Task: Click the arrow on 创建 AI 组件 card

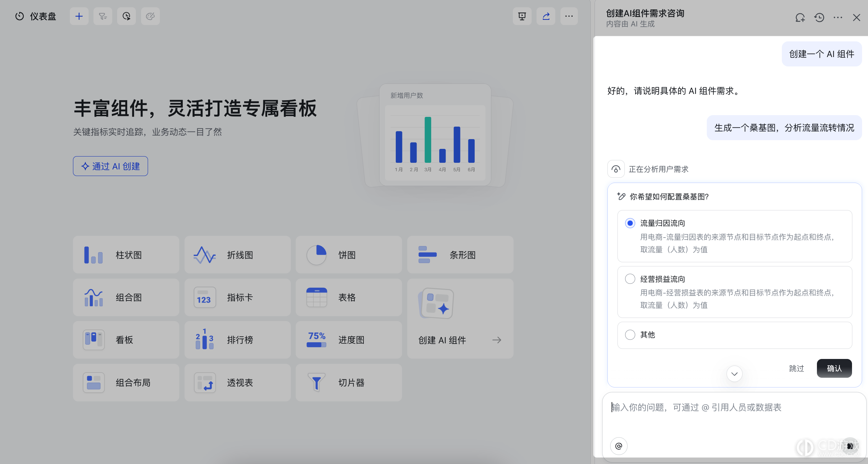Action: [497, 340]
